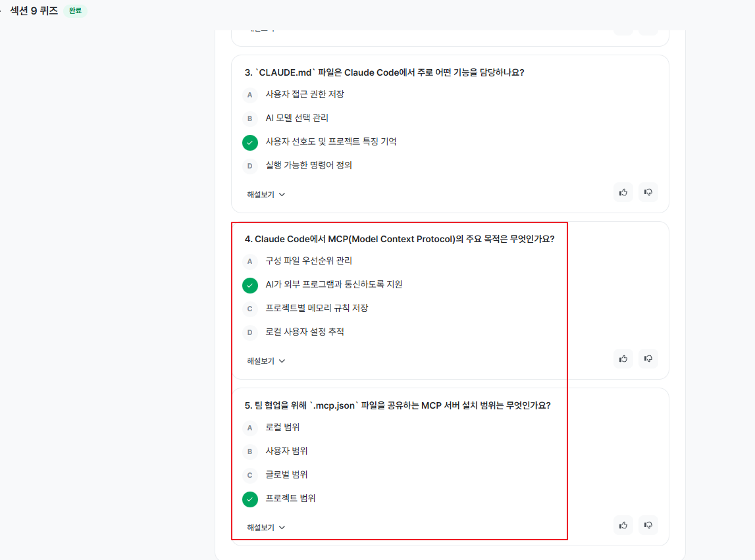Pick option A '구성 파일 우선순위 관리'
The height and width of the screenshot is (560, 755).
(308, 261)
